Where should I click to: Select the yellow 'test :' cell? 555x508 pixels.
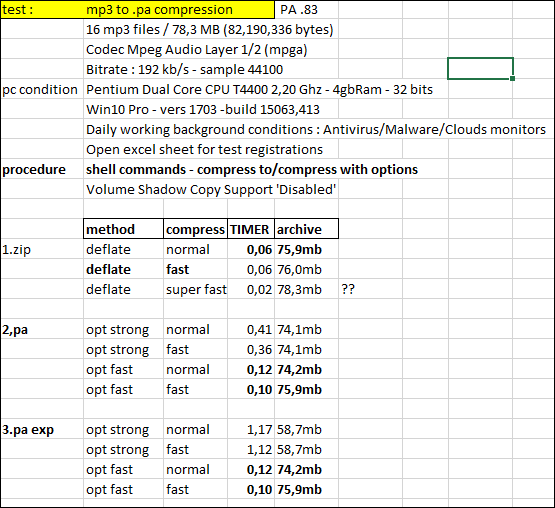[42, 10]
